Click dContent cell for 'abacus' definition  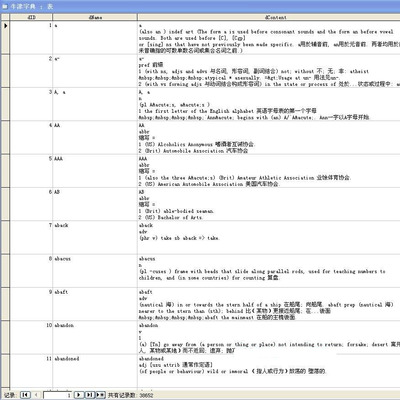(269, 271)
